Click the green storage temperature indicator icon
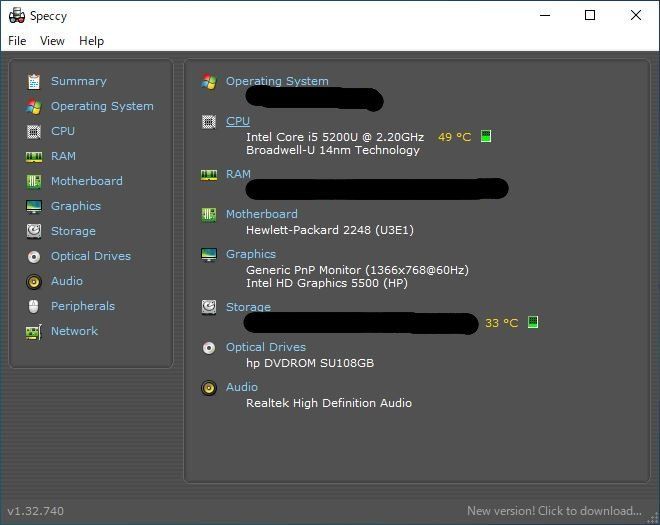 [533, 322]
